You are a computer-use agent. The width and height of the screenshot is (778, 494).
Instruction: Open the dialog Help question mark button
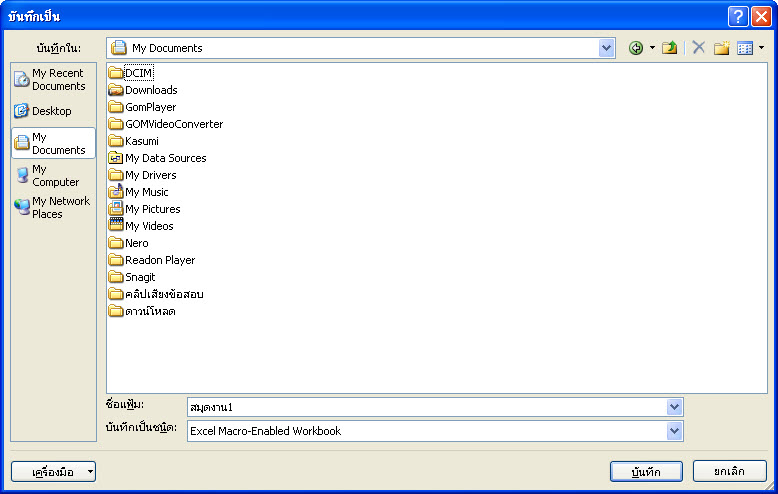coord(738,16)
